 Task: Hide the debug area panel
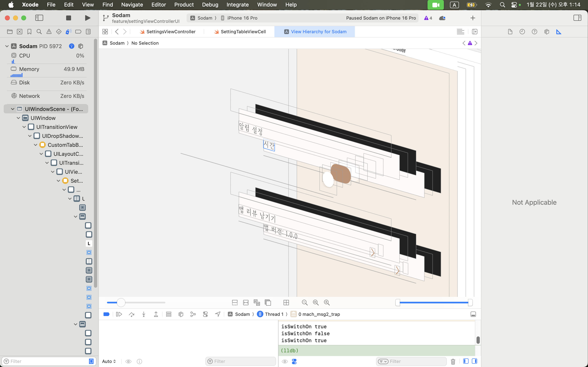pos(473,314)
